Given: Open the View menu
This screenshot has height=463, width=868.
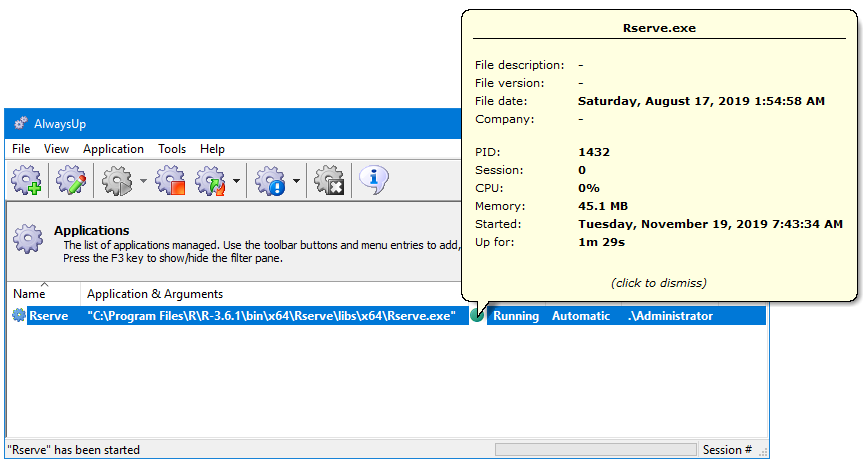Looking at the screenshot, I should [x=56, y=149].
